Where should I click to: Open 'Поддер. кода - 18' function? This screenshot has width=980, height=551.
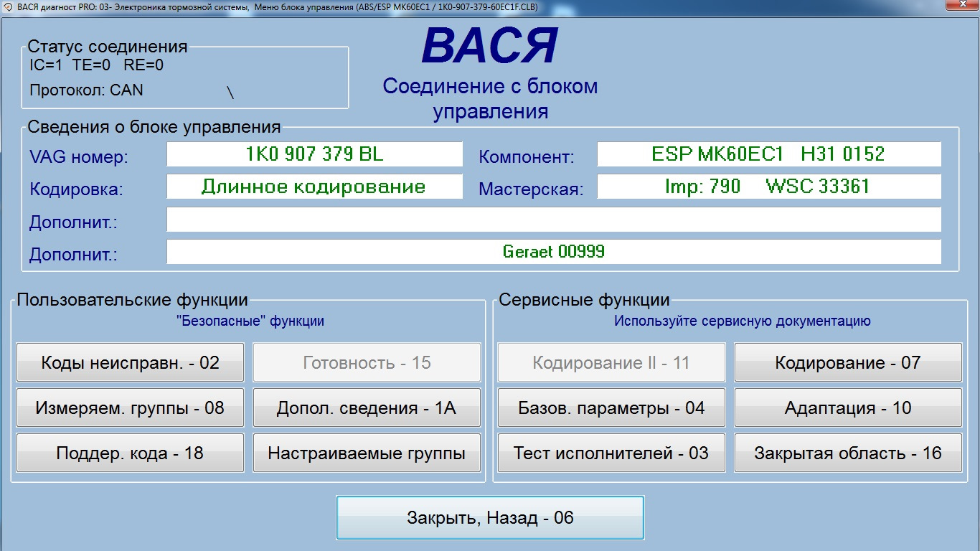130,453
